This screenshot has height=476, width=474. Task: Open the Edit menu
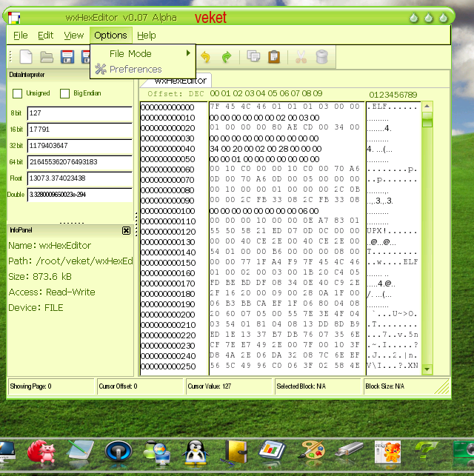pos(45,36)
